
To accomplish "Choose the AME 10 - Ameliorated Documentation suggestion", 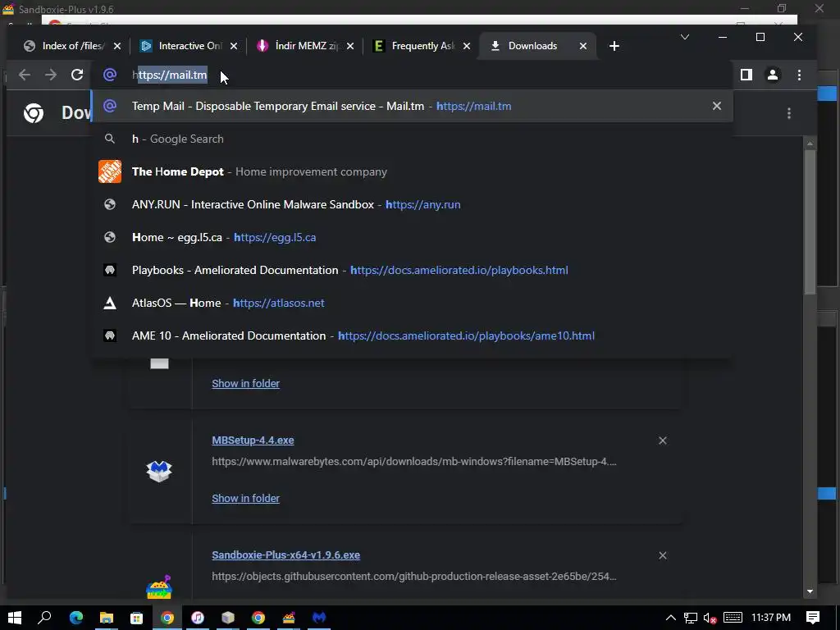I will click(412, 336).
